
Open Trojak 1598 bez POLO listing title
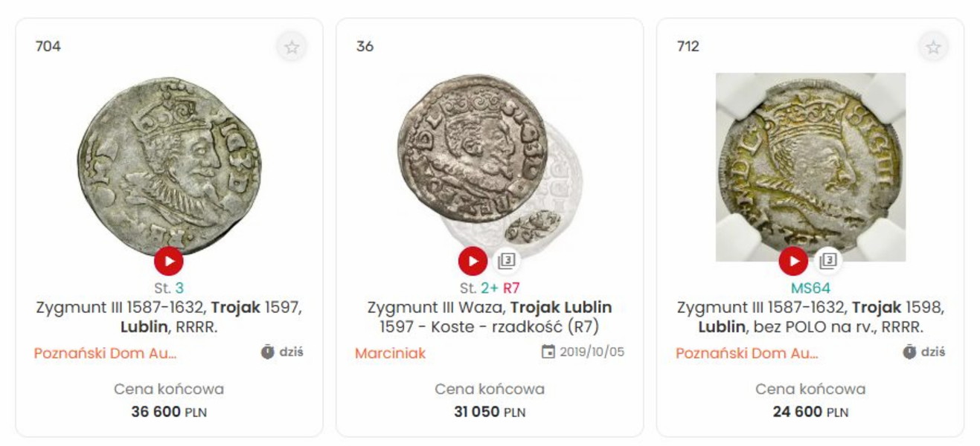coord(810,317)
